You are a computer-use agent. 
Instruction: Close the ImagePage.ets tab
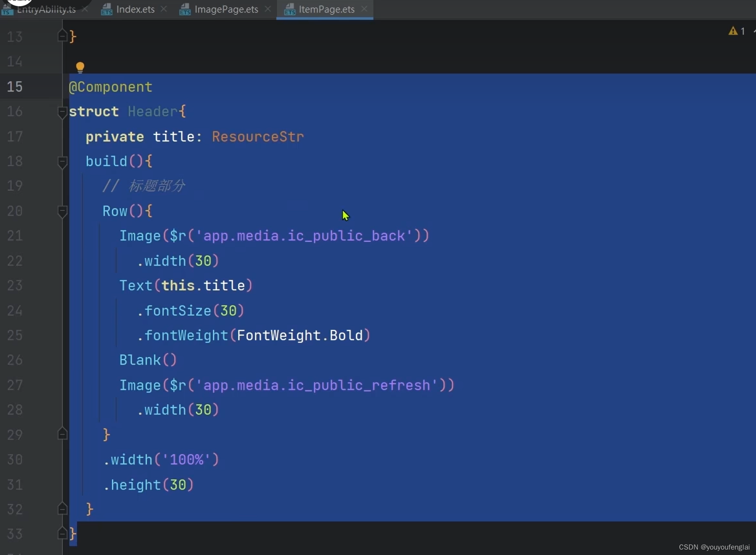click(268, 9)
